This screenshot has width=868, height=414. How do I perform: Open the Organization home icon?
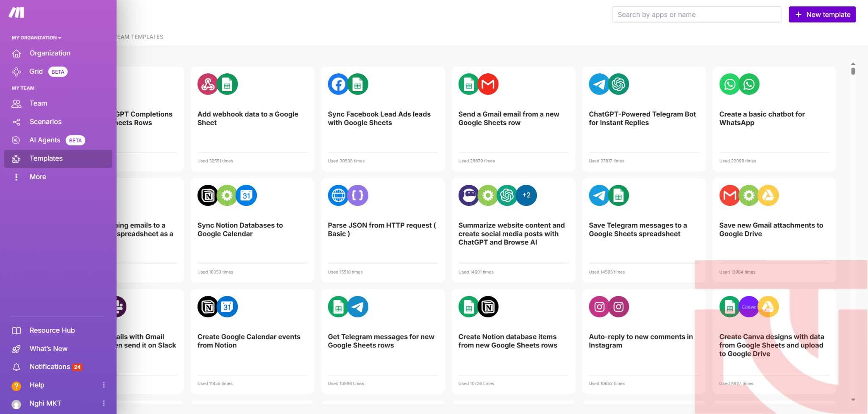[17, 53]
